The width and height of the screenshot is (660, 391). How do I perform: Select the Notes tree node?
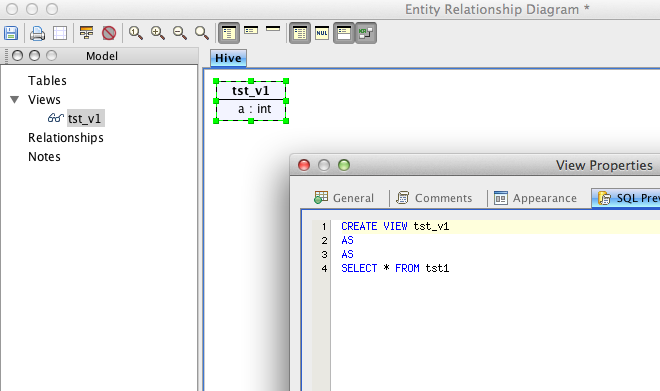coord(44,157)
